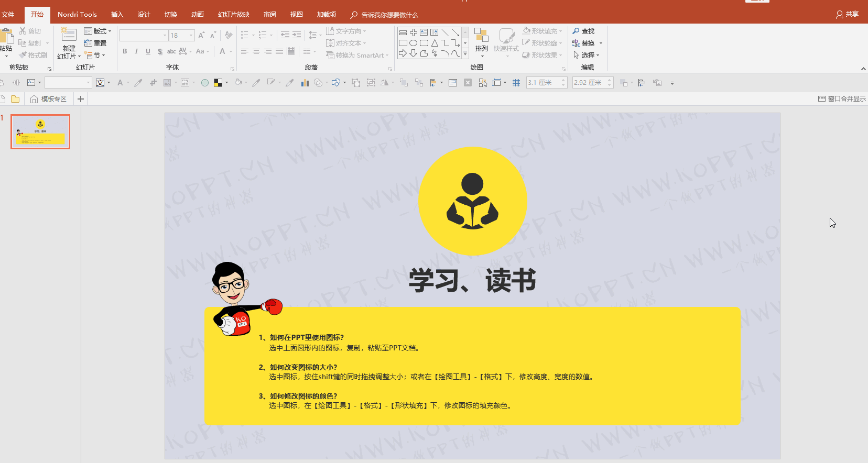Switch to Animations (动画) tab
This screenshot has width=868, height=463.
tap(198, 15)
